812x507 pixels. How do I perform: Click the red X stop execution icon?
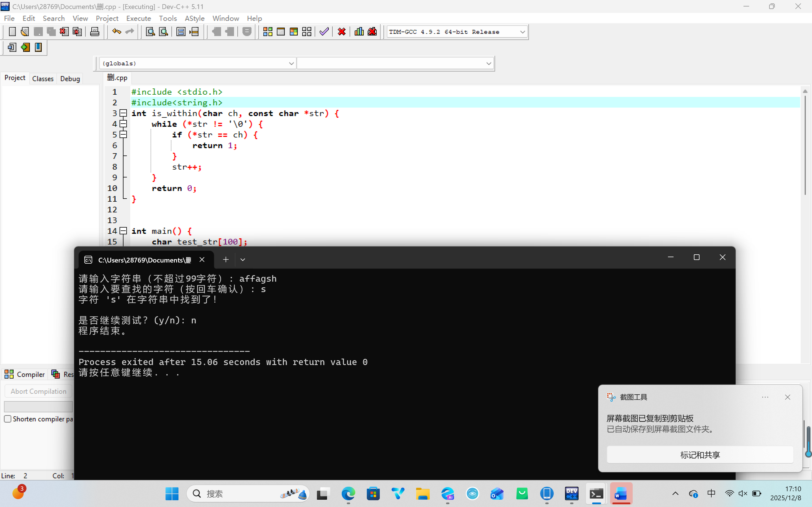click(x=342, y=32)
